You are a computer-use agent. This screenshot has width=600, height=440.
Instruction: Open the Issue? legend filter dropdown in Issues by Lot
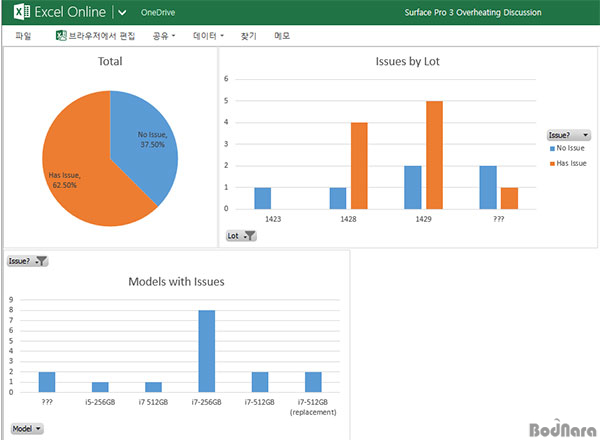[569, 135]
